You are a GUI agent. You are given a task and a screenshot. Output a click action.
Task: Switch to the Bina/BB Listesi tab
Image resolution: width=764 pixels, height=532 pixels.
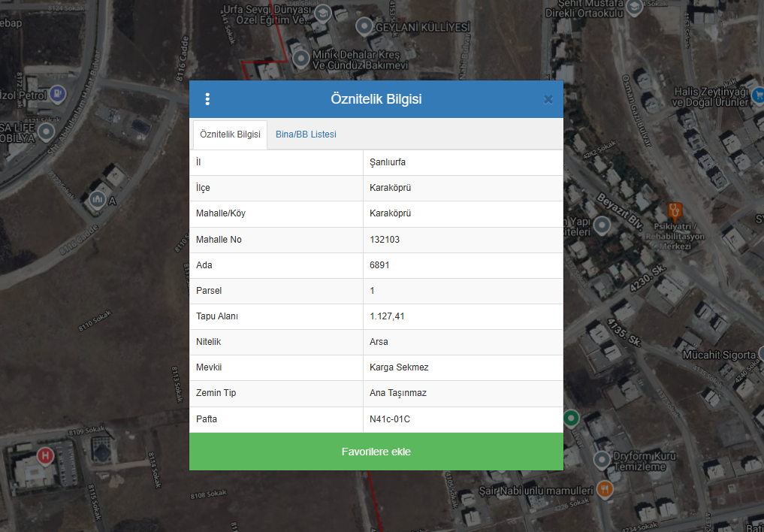[x=306, y=135]
